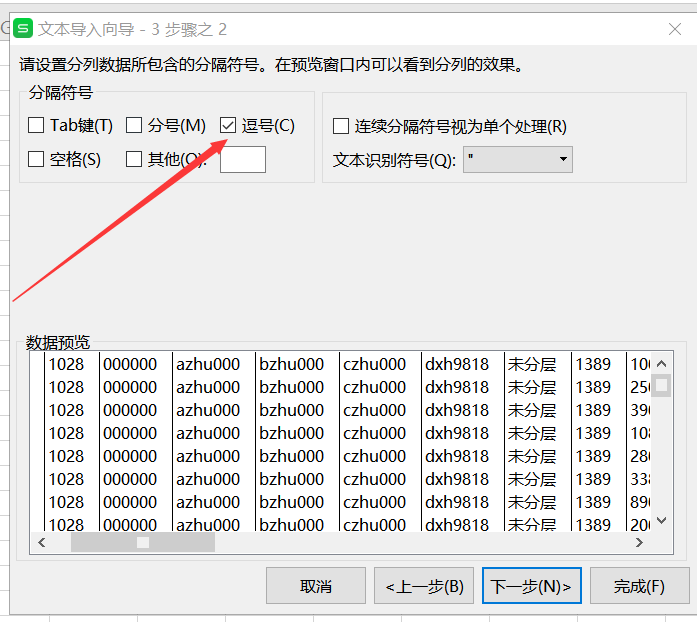Enable the 其他(O) custom delimiter checkbox

(134, 159)
